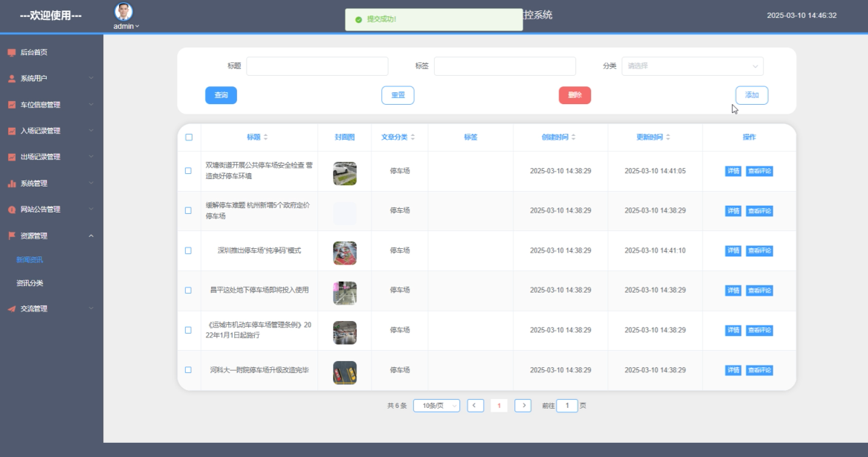The height and width of the screenshot is (457, 868).
Task: Toggle the select-all header checkbox
Action: click(189, 137)
